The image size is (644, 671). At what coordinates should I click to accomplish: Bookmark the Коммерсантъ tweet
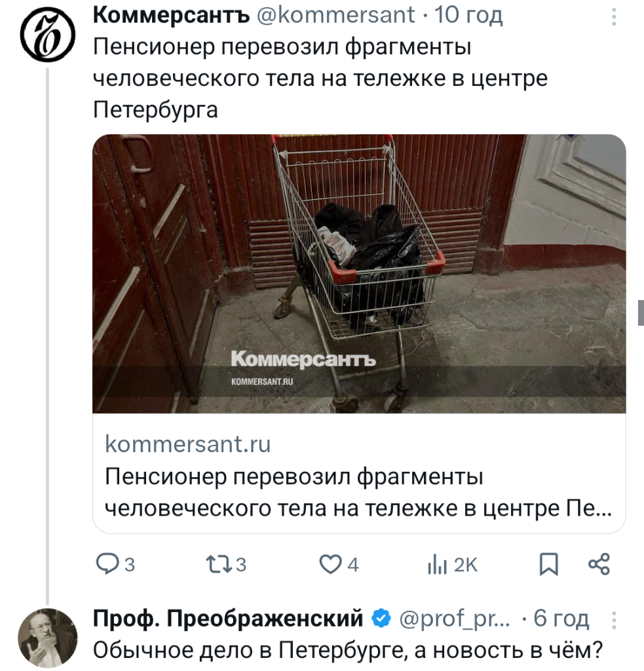[548, 564]
